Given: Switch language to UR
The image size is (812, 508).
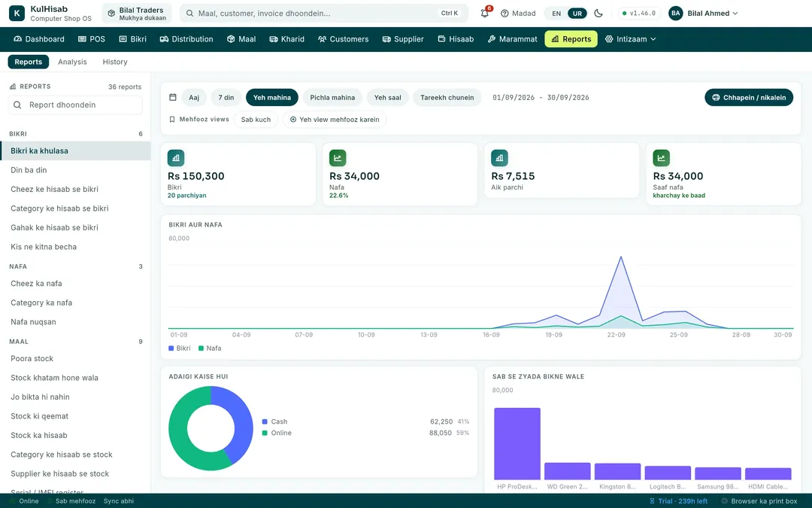Looking at the screenshot, I should pyautogui.click(x=577, y=14).
